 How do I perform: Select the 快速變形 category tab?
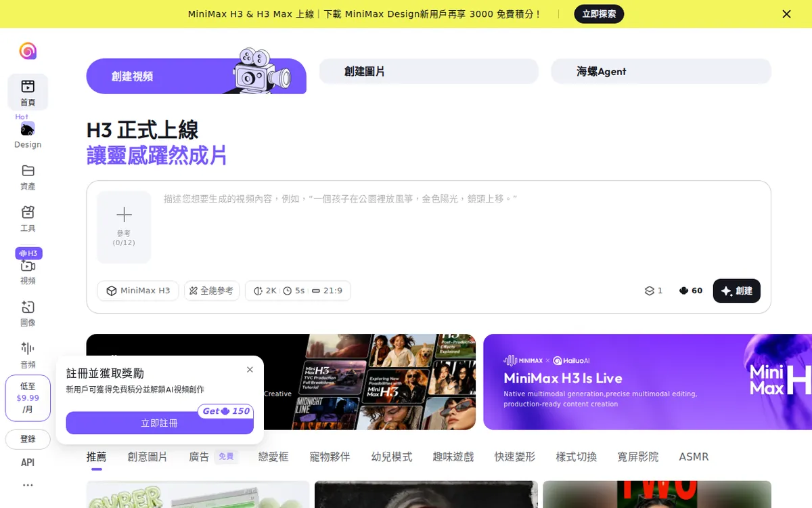click(515, 457)
